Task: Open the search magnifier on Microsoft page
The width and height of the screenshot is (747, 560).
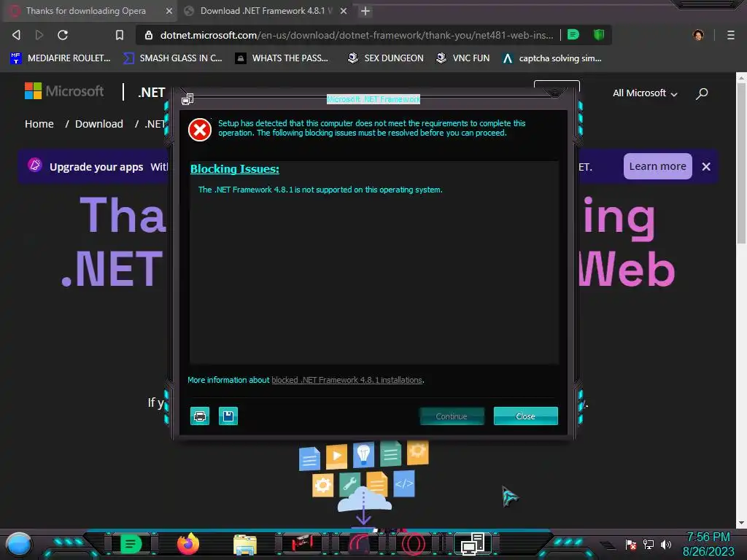Action: [702, 93]
